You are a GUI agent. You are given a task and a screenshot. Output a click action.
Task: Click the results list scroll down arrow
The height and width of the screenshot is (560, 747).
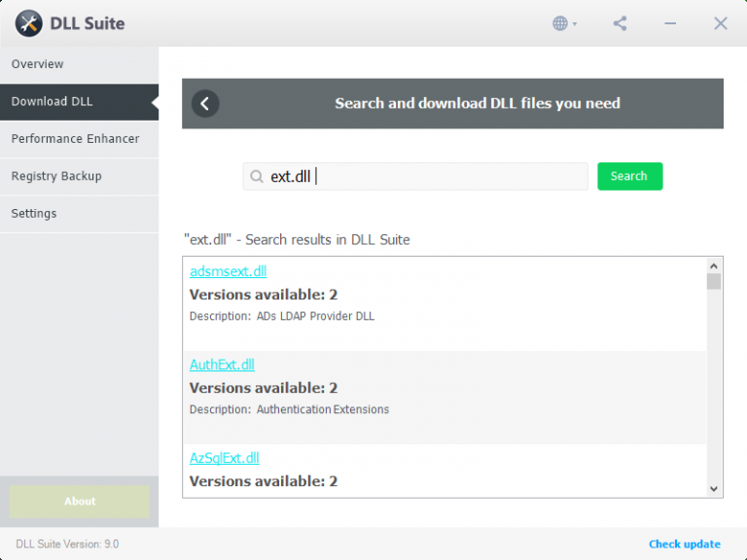[x=714, y=489]
